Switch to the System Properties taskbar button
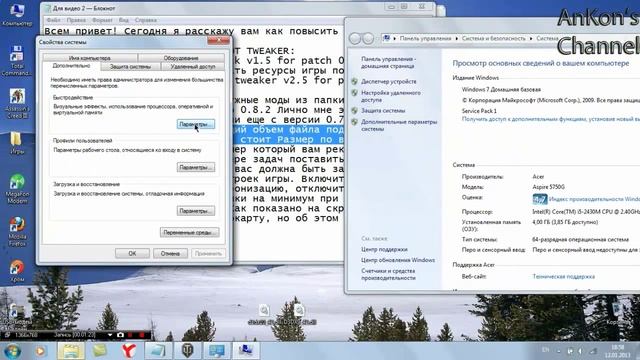Screen dimensions: 640x360 pos(246,351)
